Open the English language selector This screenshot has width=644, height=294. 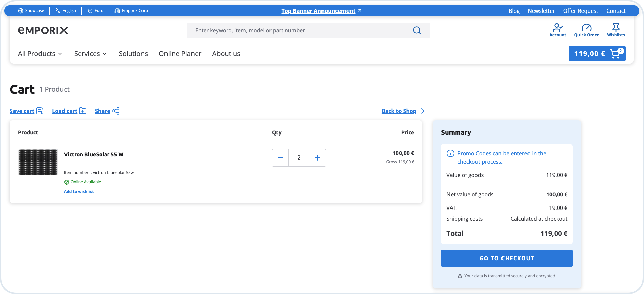click(66, 11)
